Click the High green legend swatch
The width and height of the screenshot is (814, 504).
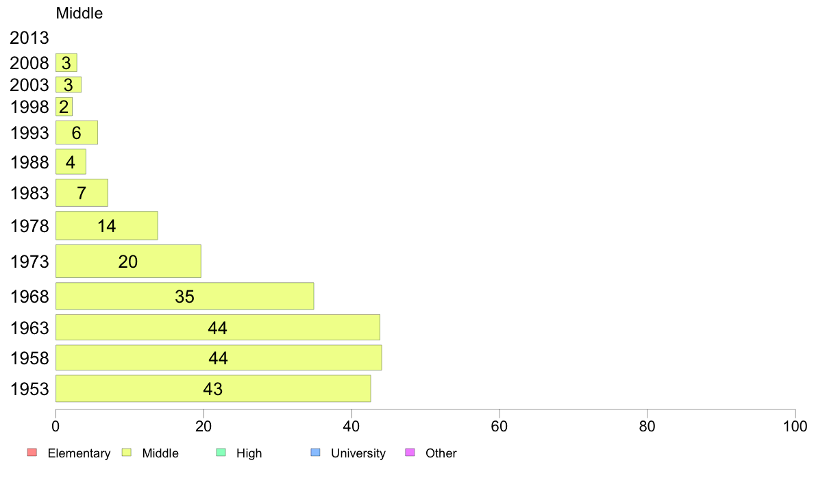tap(221, 453)
